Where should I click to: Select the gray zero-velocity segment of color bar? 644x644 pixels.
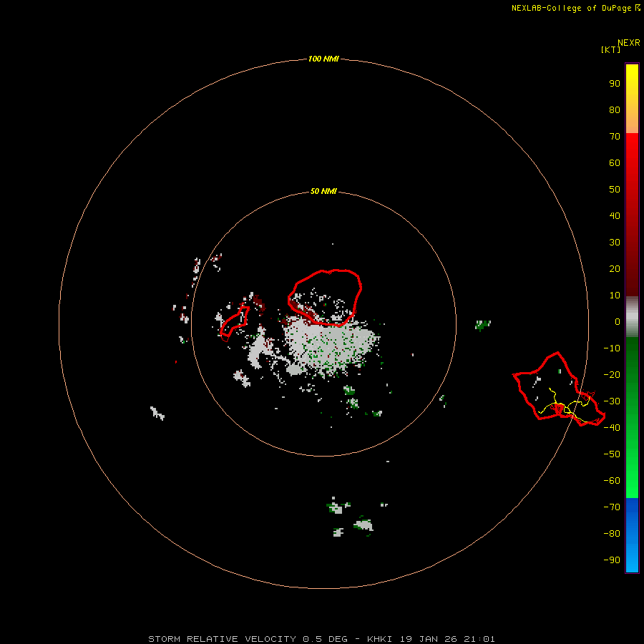[x=632, y=317]
